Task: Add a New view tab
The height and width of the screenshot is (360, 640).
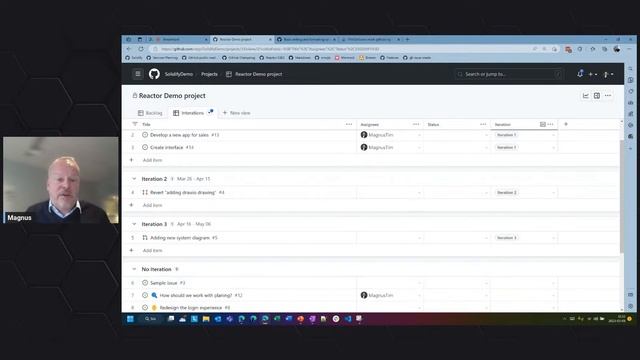Action: click(236, 113)
